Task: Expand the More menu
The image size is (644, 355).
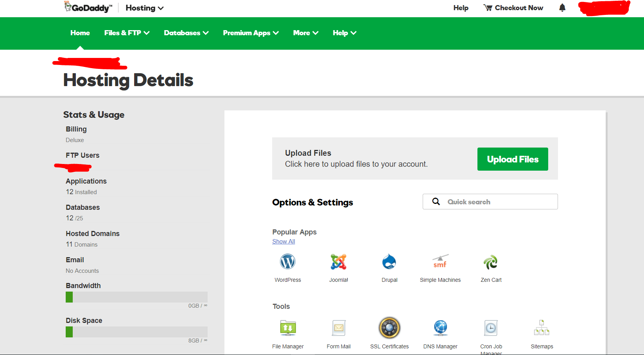Action: 306,33
